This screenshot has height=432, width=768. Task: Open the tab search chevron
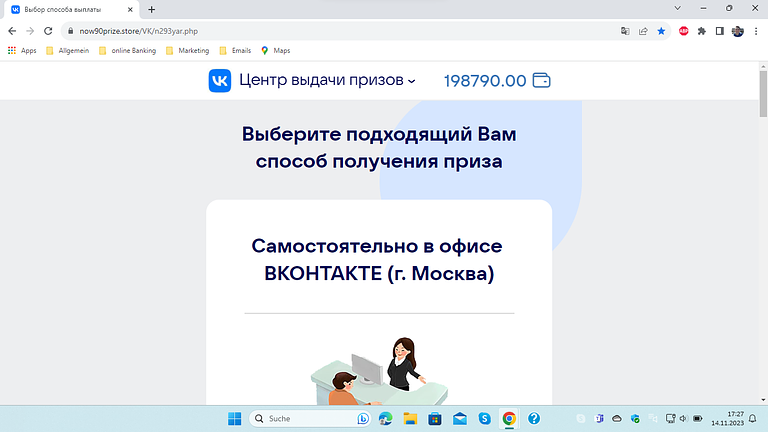tap(676, 9)
